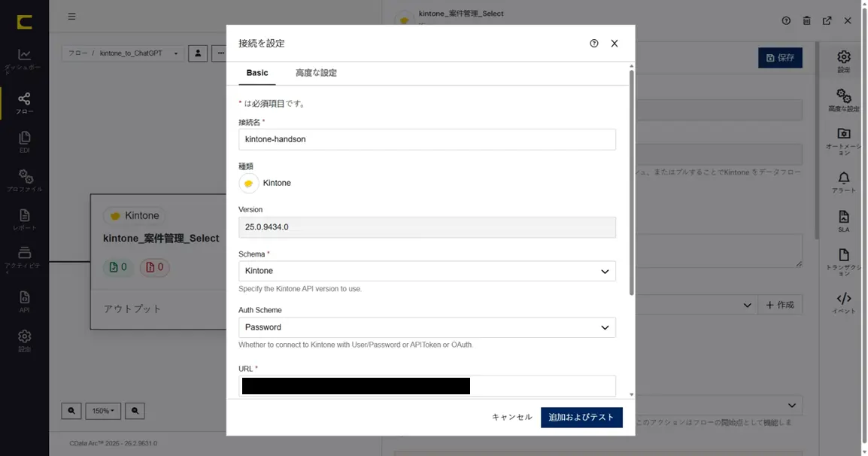Close the connection settings dialog
Screen dimensions: 868x456
[x=615, y=43]
